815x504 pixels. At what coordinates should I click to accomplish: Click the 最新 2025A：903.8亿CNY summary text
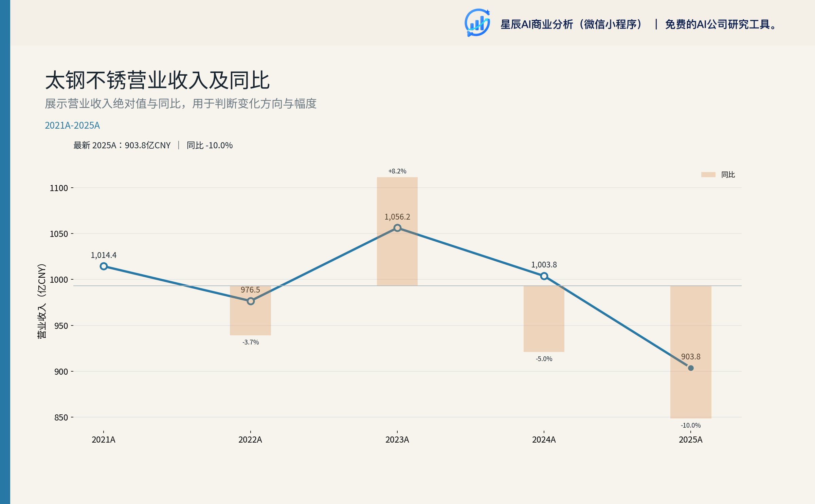pyautogui.click(x=122, y=145)
